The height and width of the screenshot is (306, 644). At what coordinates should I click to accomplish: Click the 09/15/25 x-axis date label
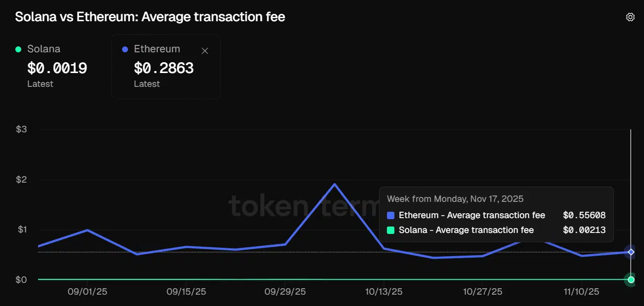coord(186,292)
